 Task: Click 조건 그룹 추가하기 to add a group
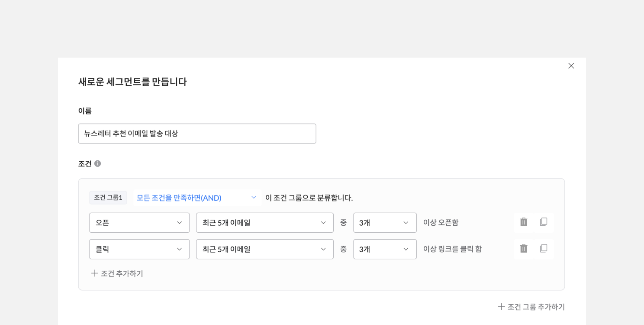click(531, 307)
